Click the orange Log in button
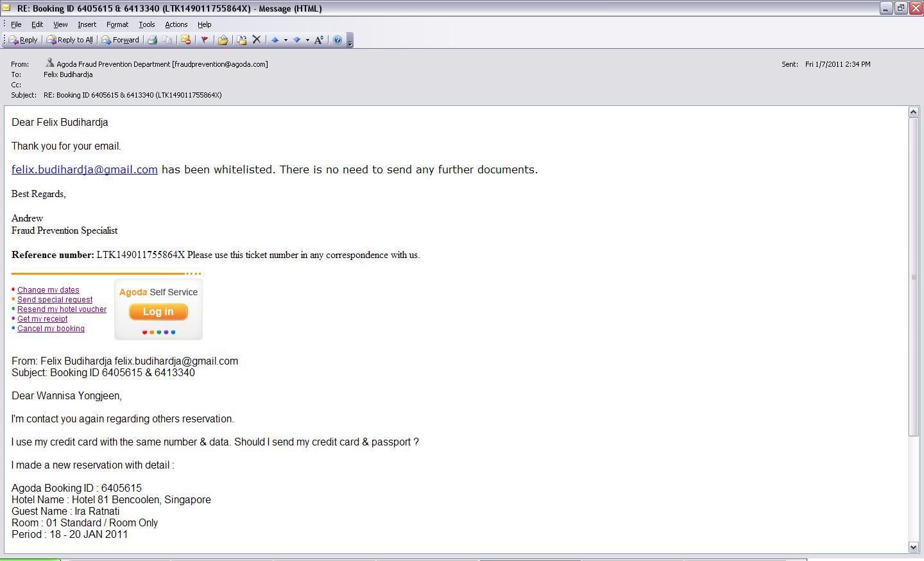Screen dimensions: 924x561 [158, 312]
